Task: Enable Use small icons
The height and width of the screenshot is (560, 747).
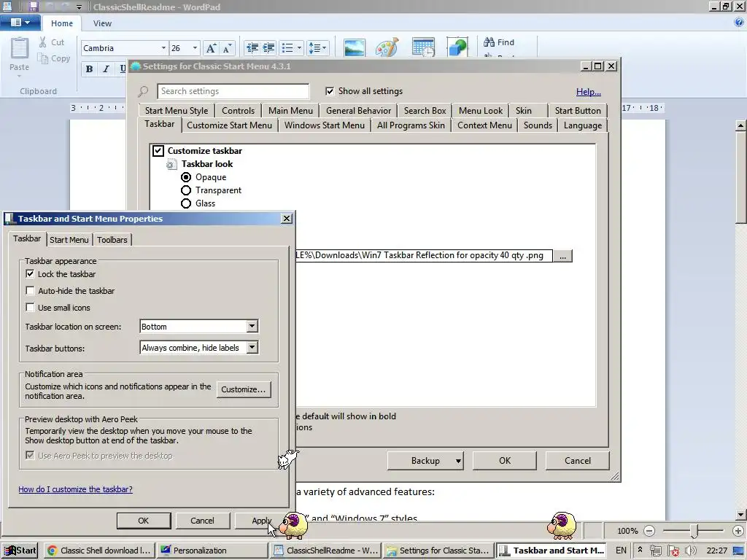Action: click(30, 307)
